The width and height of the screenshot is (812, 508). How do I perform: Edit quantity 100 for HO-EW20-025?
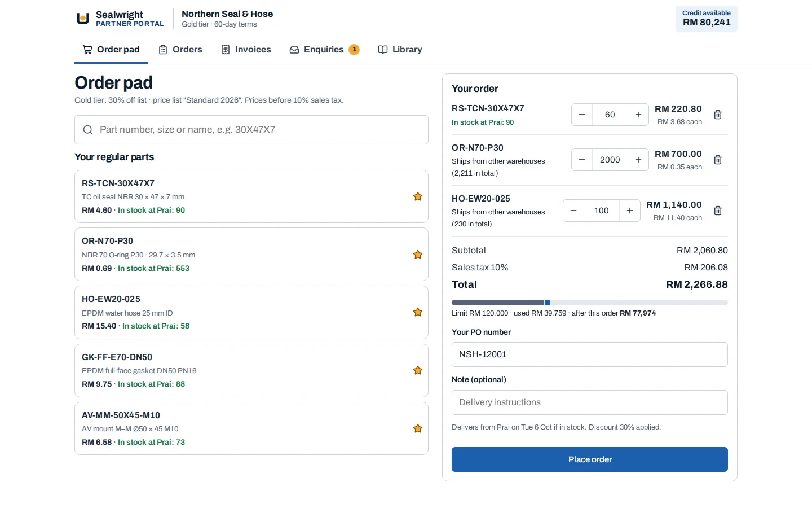pyautogui.click(x=602, y=211)
